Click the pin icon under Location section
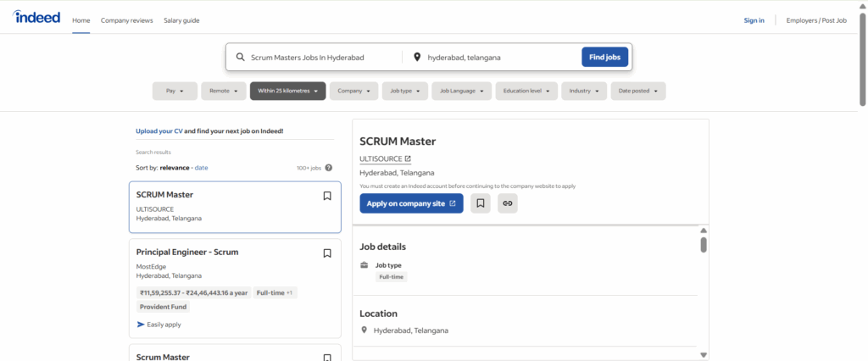 pyautogui.click(x=364, y=330)
